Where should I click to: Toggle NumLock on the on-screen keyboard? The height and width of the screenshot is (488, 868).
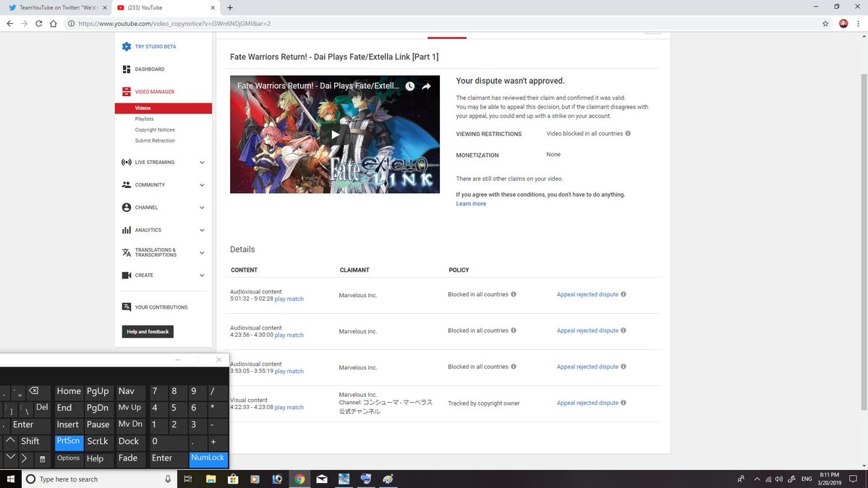(x=208, y=458)
